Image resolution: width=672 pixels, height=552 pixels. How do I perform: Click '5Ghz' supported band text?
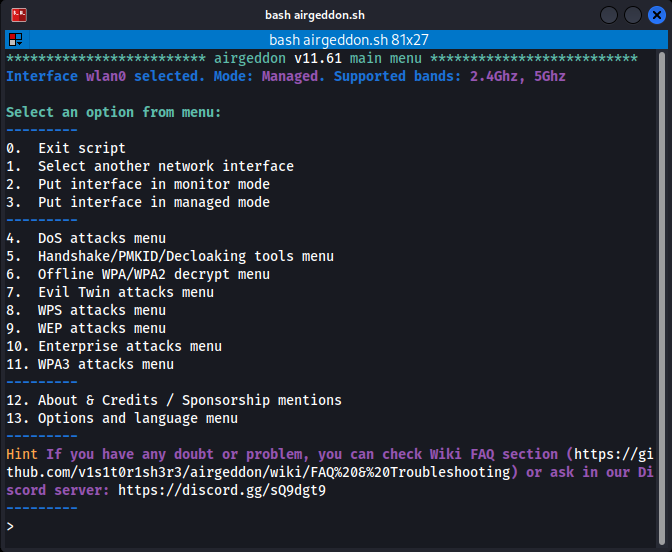550,76
